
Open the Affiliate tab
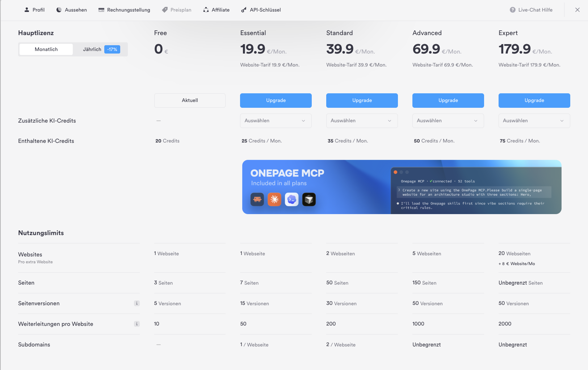pyautogui.click(x=216, y=10)
